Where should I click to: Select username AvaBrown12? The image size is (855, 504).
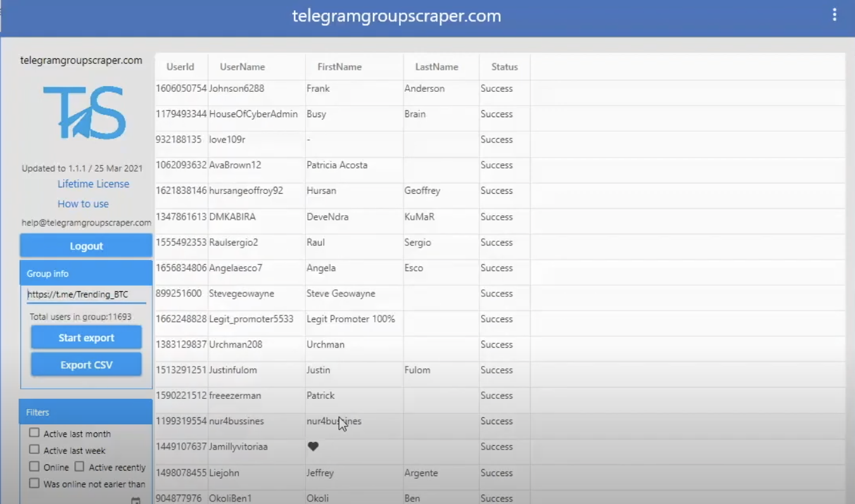(235, 165)
